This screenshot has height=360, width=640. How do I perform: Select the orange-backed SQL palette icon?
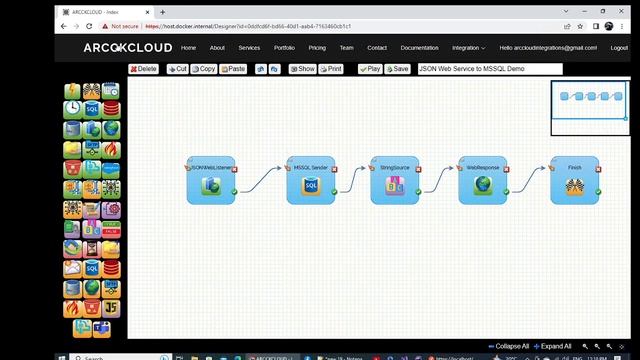[x=91, y=269]
